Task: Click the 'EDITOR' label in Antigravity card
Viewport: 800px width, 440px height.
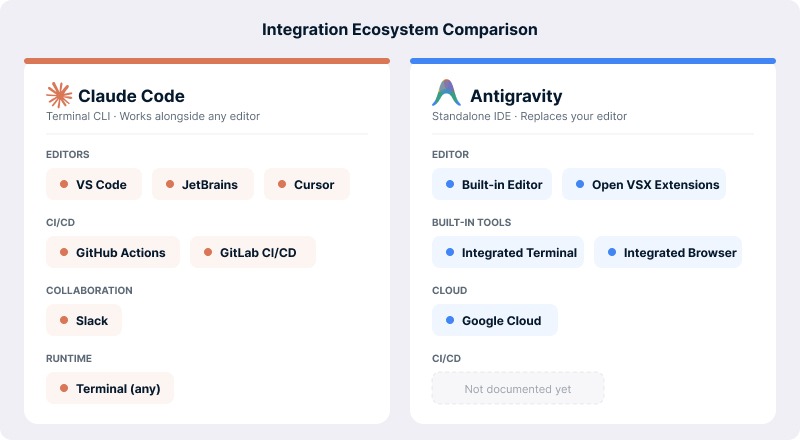Action: [x=451, y=154]
